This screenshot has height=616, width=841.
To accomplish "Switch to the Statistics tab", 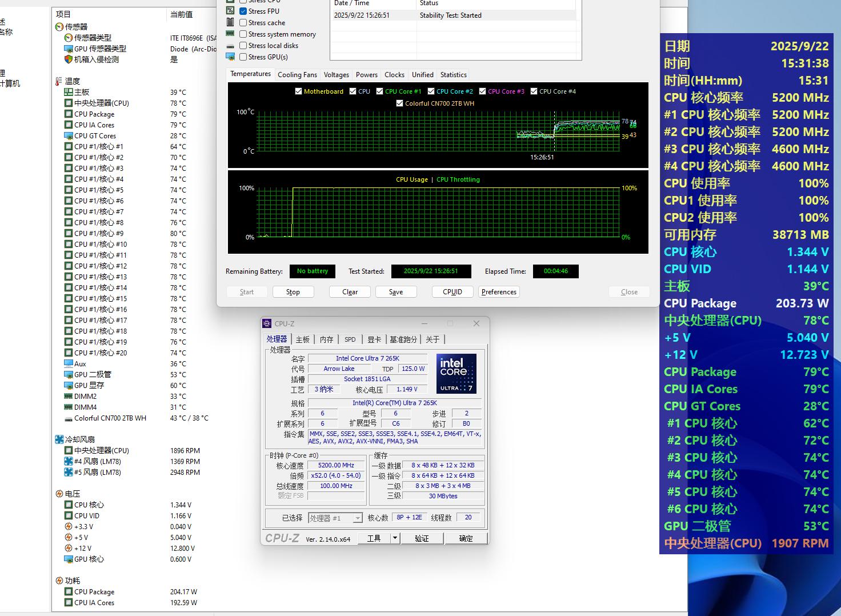I will (x=453, y=75).
